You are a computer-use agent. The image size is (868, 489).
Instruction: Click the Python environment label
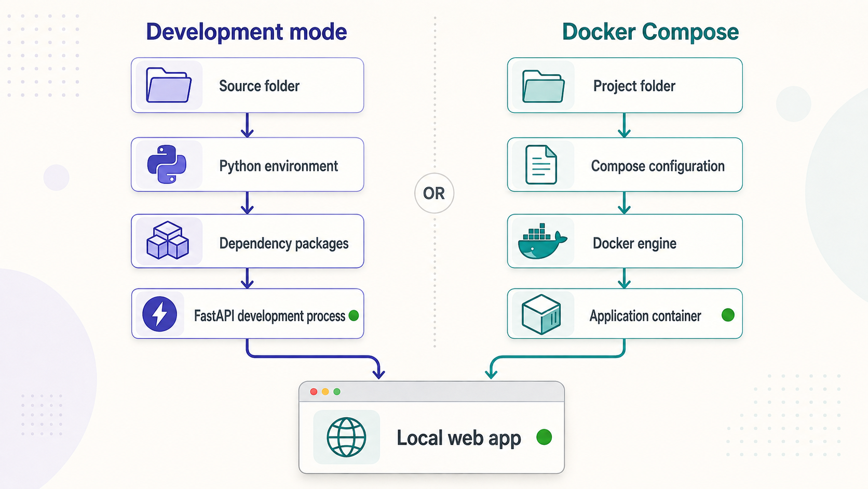[278, 166]
